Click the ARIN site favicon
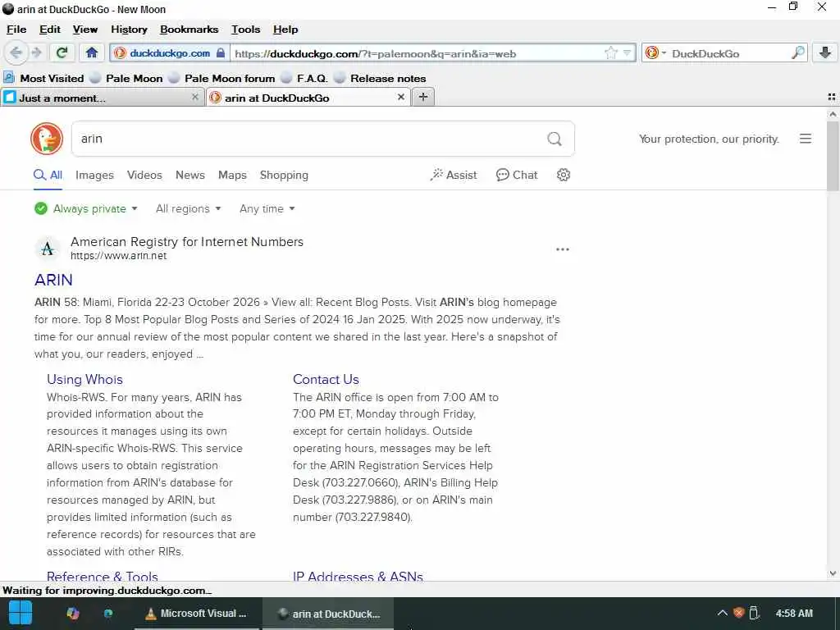The width and height of the screenshot is (840, 630). (47, 249)
